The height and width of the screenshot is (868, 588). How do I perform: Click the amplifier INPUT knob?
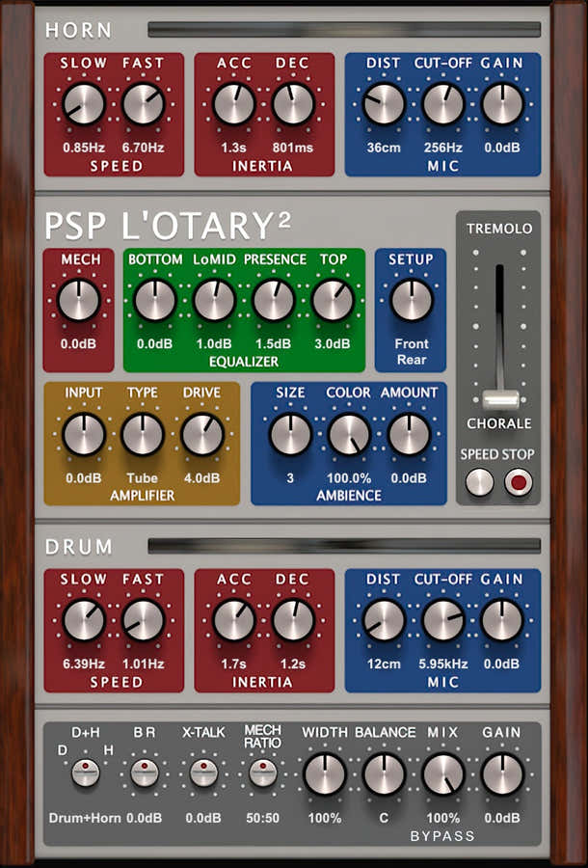pos(84,434)
